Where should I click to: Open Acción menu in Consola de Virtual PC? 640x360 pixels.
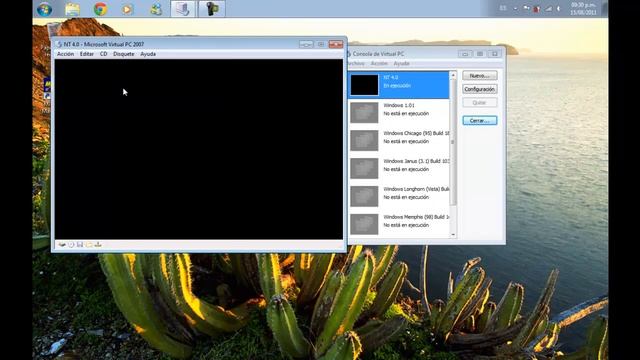379,63
